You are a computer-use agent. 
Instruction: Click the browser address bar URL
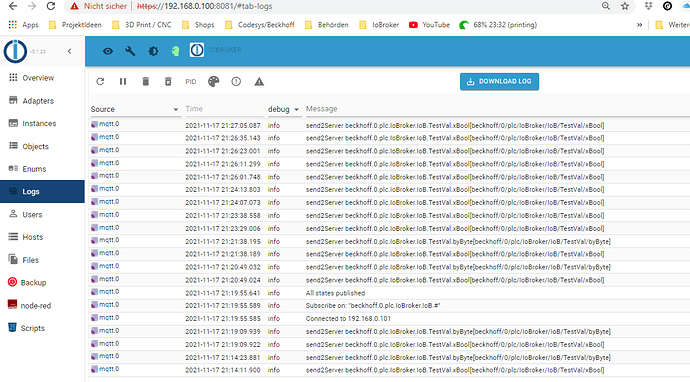click(x=204, y=6)
